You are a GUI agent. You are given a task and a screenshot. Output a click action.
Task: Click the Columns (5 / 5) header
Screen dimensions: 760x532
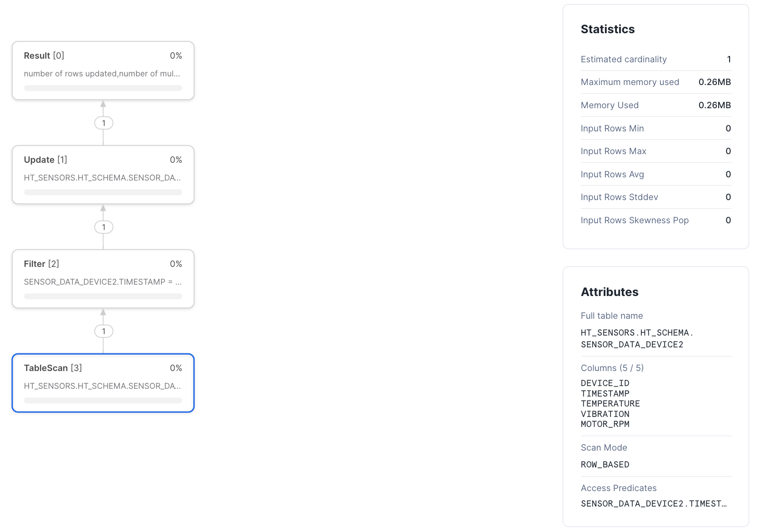(612, 368)
